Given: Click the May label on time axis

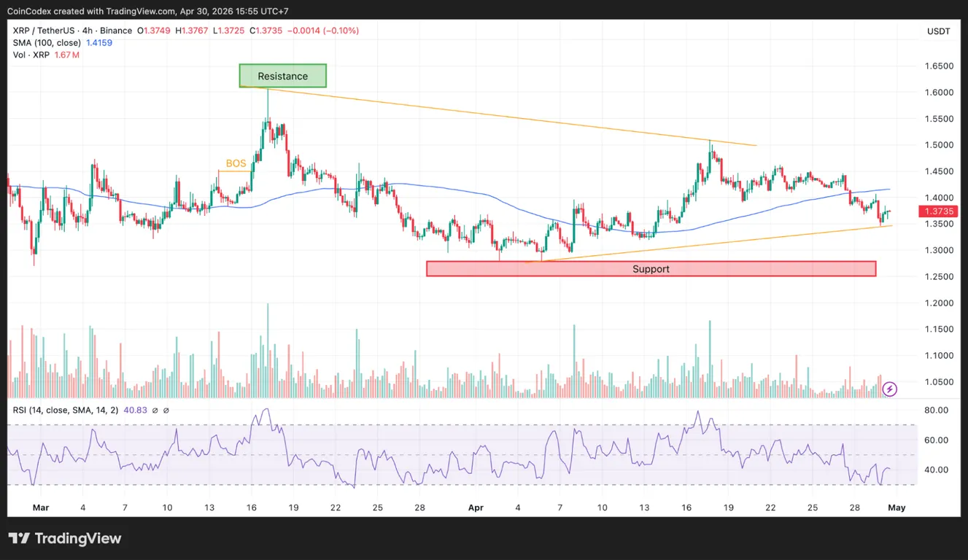Looking at the screenshot, I should [x=897, y=508].
